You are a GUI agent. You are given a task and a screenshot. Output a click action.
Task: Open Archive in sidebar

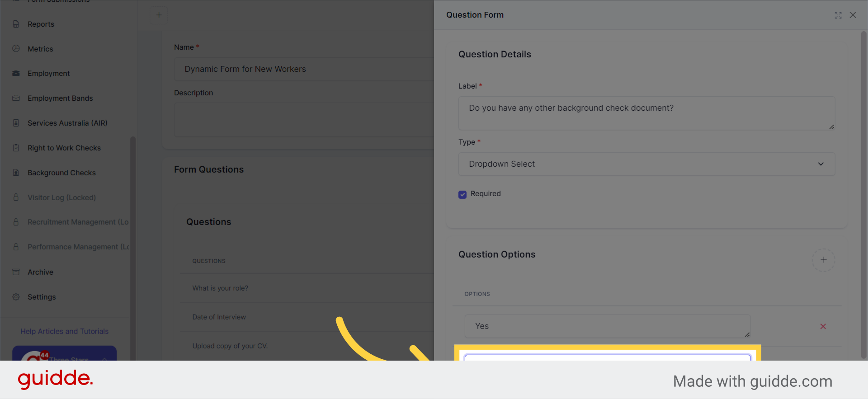pos(40,272)
